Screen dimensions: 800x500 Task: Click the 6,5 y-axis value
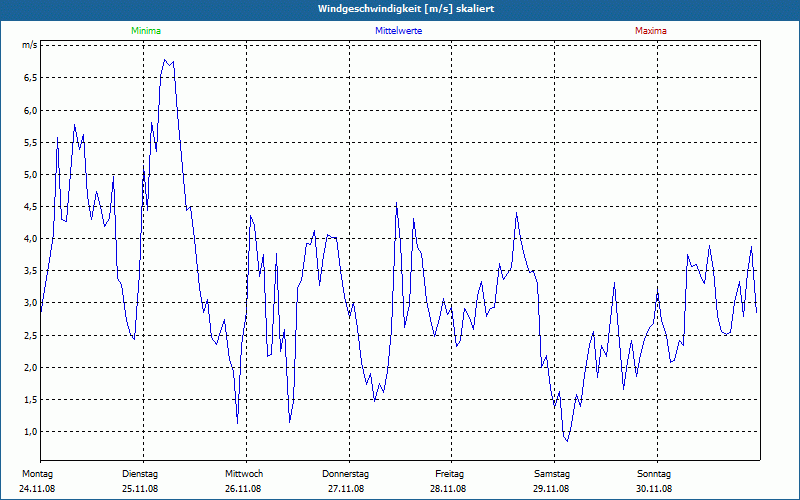[x=30, y=78]
